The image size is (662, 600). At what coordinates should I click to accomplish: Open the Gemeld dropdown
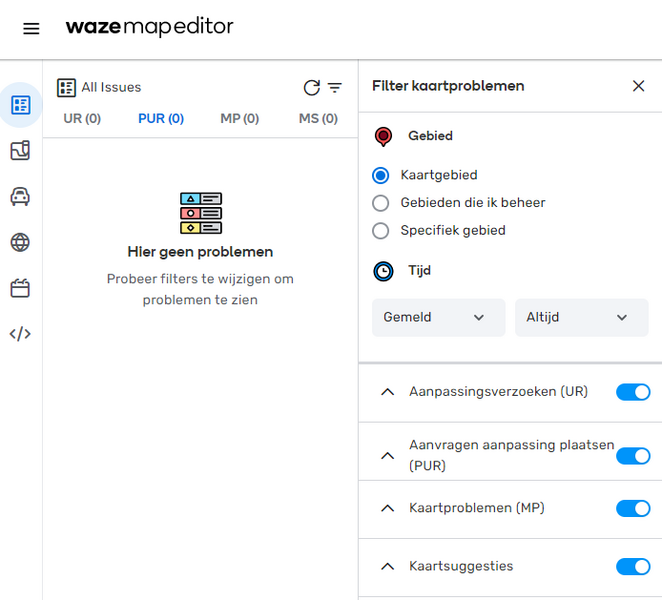438,317
